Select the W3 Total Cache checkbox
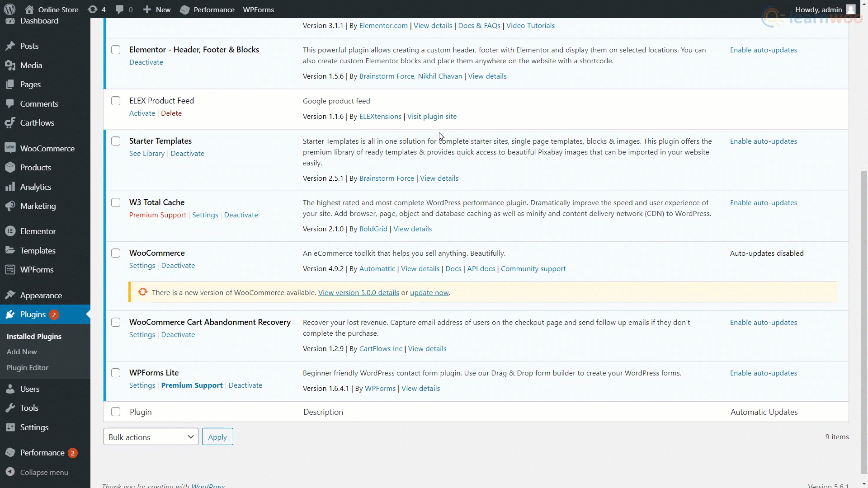The width and height of the screenshot is (868, 488). [116, 202]
